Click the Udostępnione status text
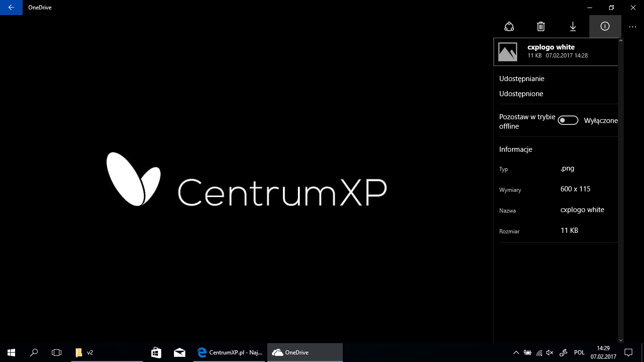The height and width of the screenshot is (362, 644). coord(521,94)
